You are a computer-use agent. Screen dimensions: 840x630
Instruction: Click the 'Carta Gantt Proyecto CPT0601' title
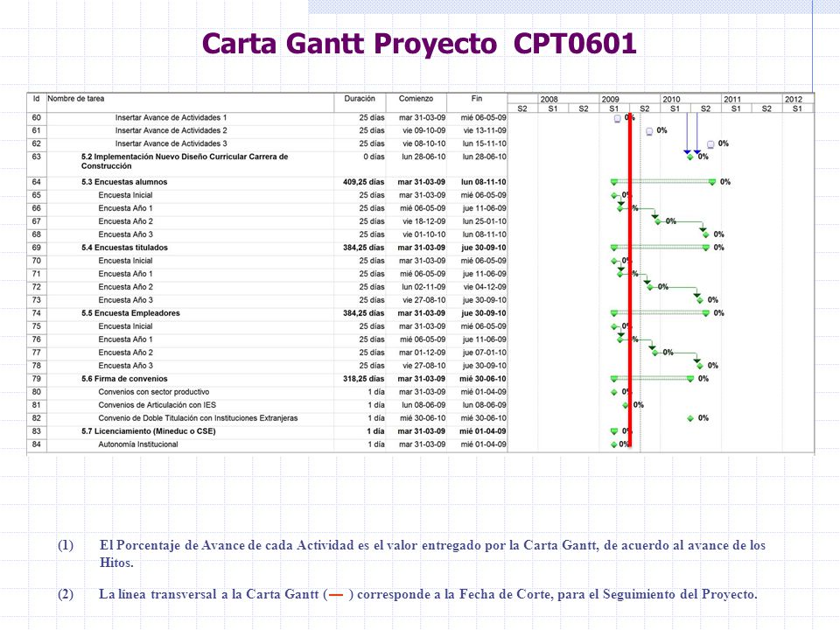click(419, 44)
